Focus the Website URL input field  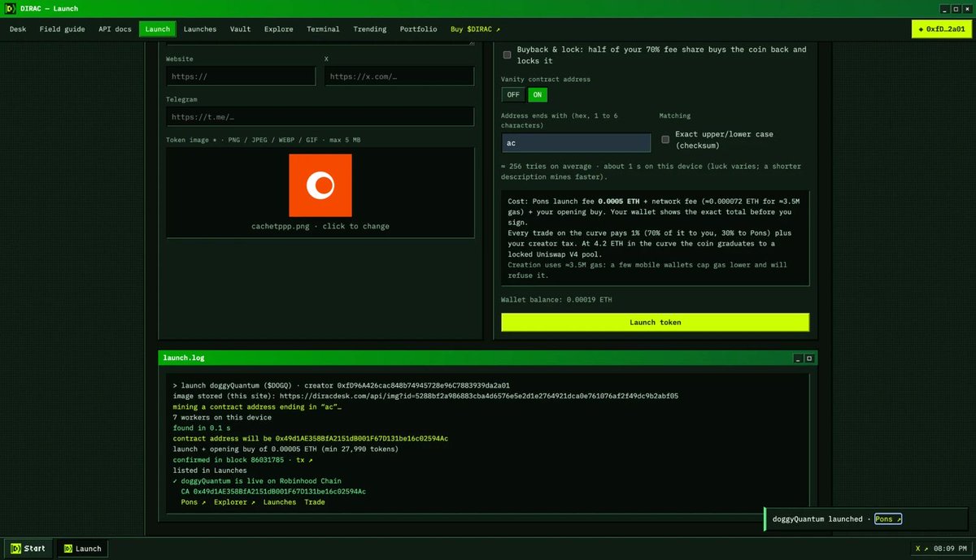[x=241, y=76]
